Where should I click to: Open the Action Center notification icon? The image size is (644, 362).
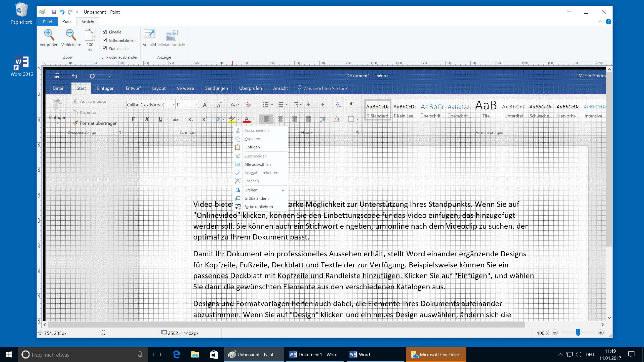pyautogui.click(x=631, y=355)
